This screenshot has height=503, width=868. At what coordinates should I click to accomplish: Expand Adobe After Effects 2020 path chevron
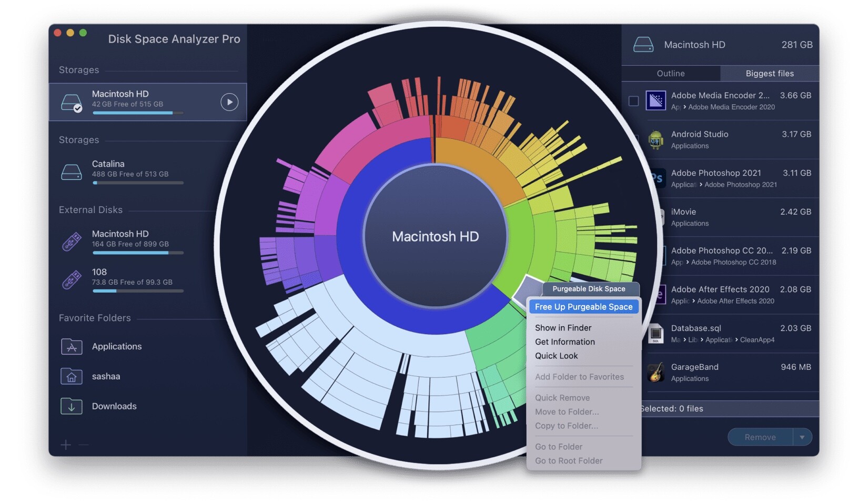pos(693,301)
